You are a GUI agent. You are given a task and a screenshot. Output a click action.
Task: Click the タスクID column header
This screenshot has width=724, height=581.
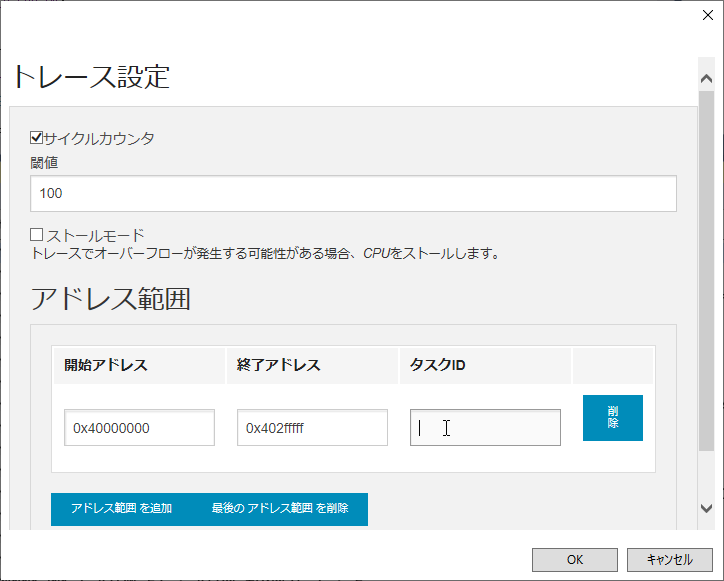438,365
